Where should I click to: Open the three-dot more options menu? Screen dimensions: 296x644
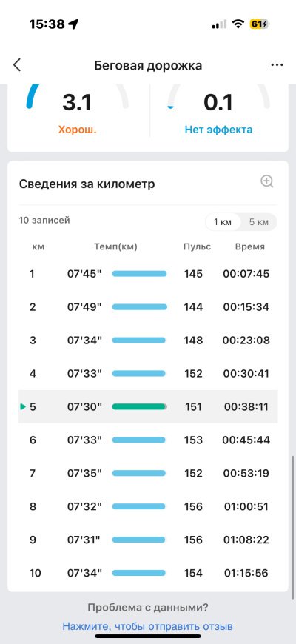tap(277, 65)
